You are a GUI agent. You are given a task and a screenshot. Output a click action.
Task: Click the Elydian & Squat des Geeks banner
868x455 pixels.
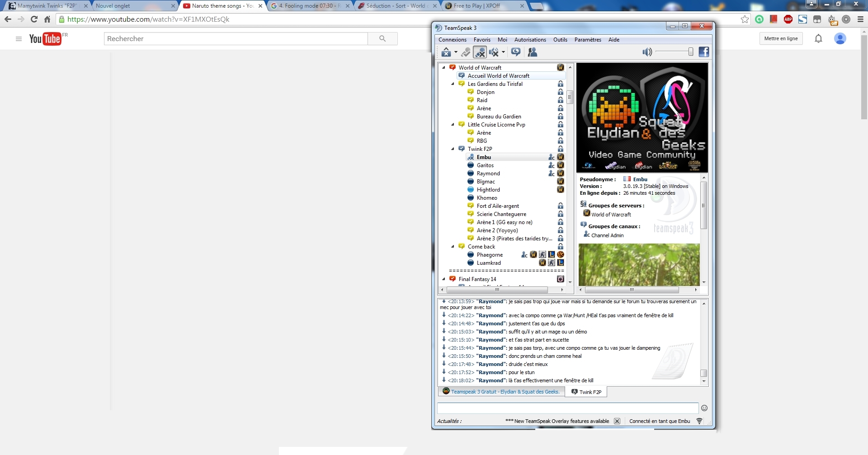(642, 117)
